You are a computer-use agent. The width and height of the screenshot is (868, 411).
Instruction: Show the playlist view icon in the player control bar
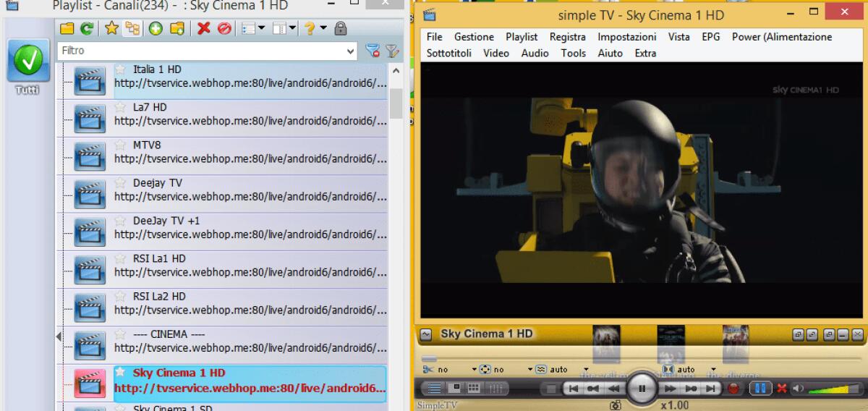click(x=434, y=389)
